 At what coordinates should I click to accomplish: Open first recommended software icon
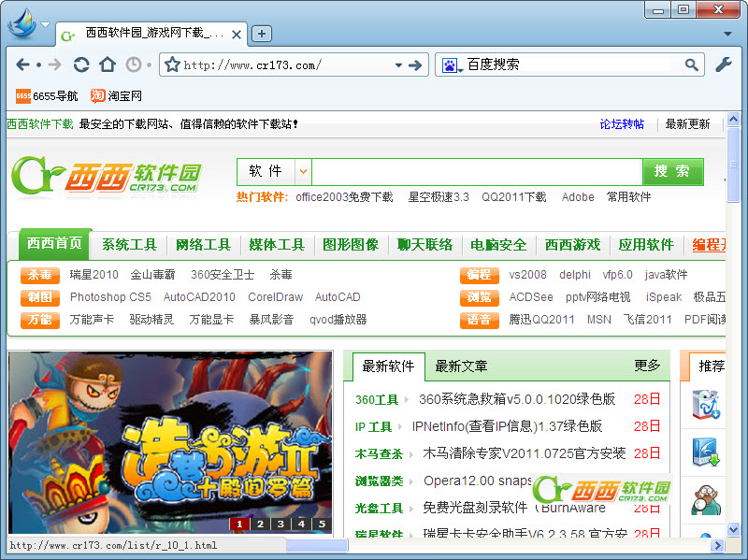706,405
